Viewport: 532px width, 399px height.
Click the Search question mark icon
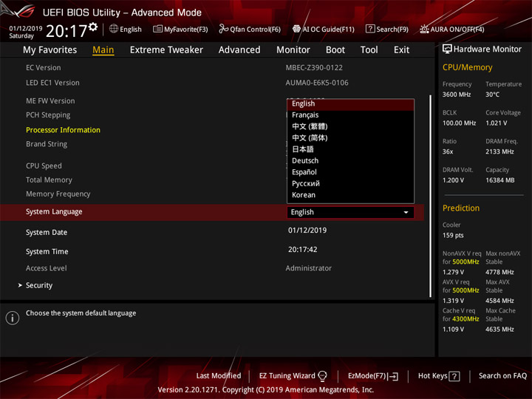tap(370, 29)
